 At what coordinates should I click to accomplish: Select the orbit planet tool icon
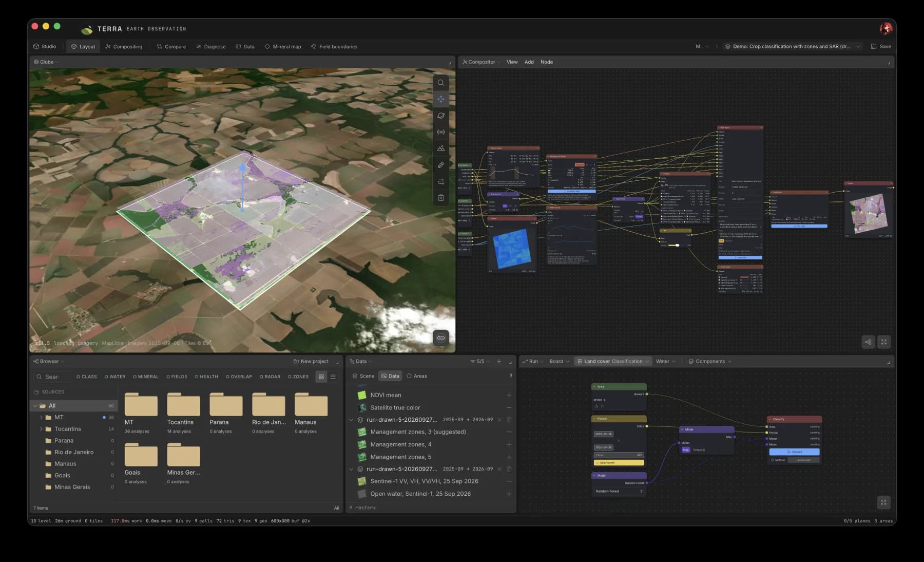click(x=441, y=116)
